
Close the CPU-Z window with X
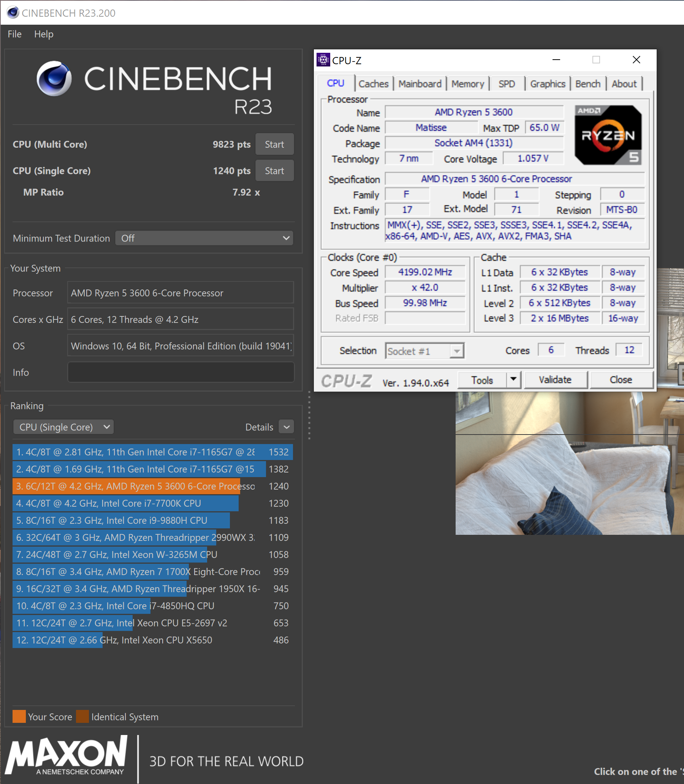636,60
